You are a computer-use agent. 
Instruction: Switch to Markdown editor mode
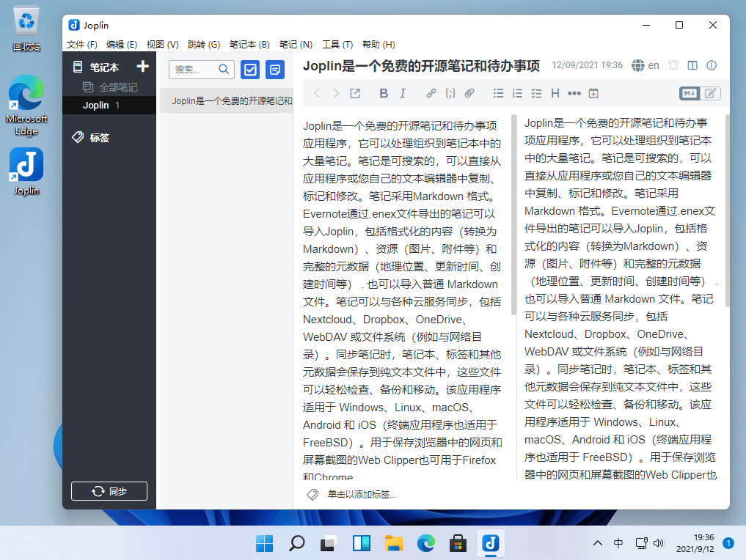click(690, 93)
